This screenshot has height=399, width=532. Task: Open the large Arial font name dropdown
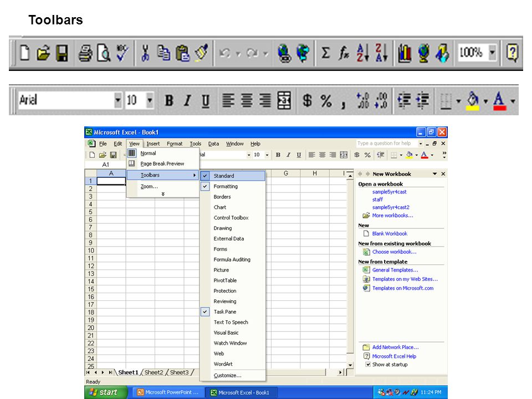pyautogui.click(x=117, y=100)
